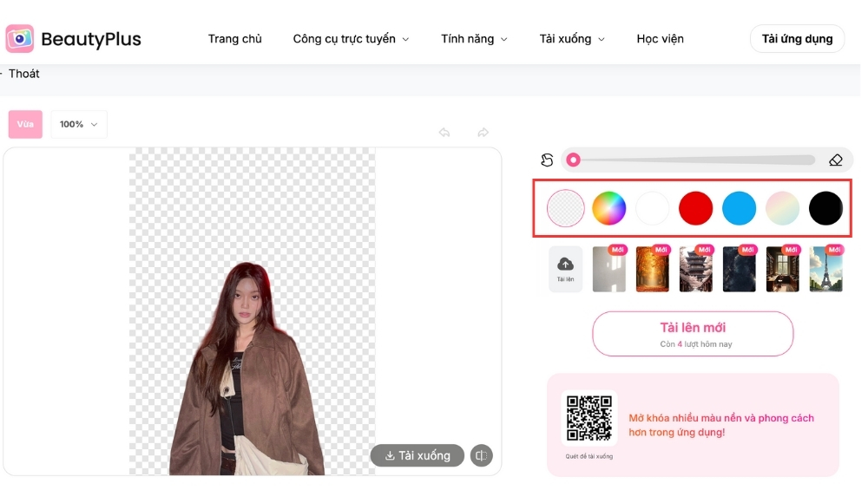Click the Tải ứng dụng button

point(797,38)
